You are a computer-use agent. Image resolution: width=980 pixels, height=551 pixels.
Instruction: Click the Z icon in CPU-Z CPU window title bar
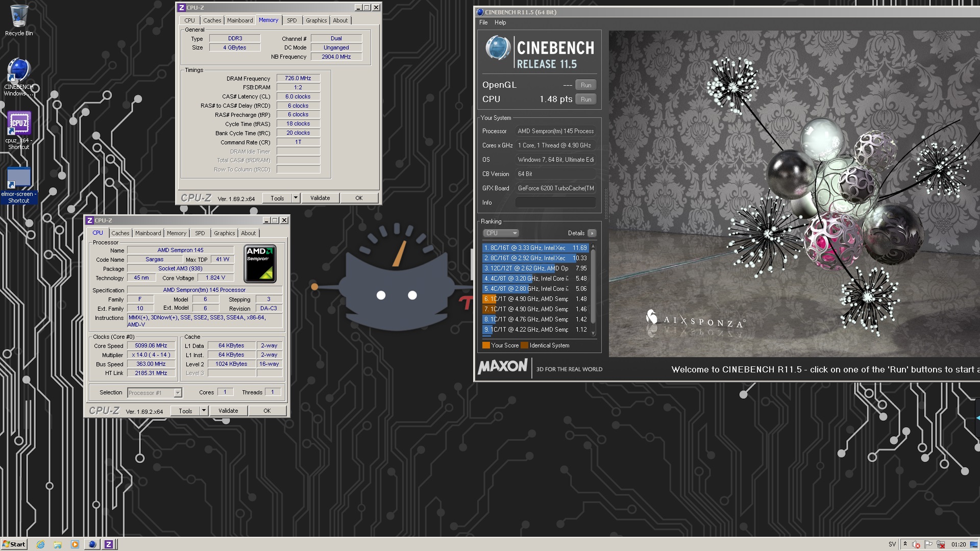click(x=90, y=220)
